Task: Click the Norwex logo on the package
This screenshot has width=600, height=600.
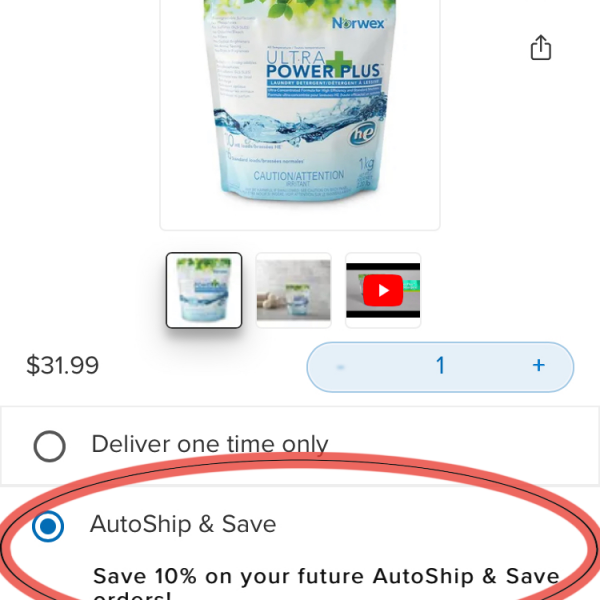Action: [358, 23]
